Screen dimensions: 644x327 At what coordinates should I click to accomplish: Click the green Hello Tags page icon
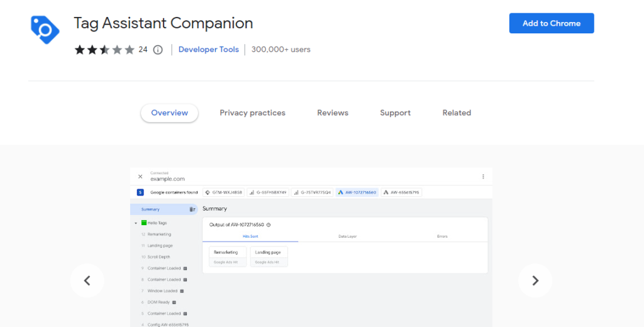coord(144,223)
